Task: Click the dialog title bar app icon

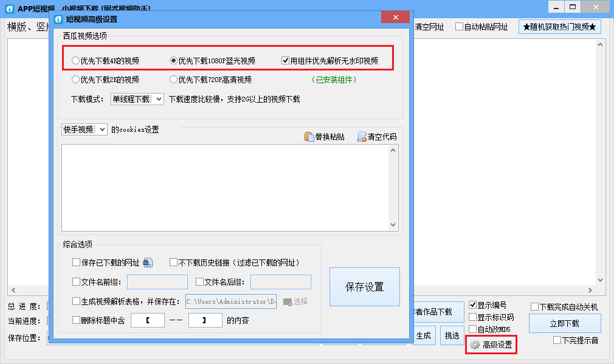Action: [58, 19]
